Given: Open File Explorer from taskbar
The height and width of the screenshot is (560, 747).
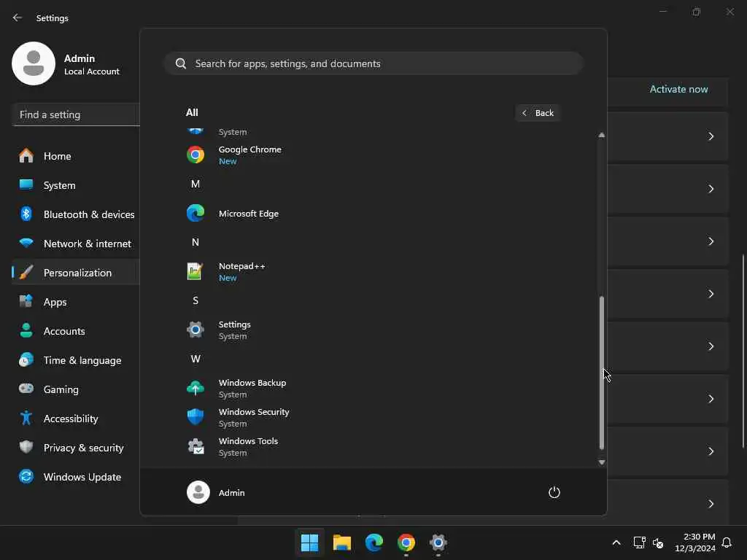Looking at the screenshot, I should click(342, 542).
